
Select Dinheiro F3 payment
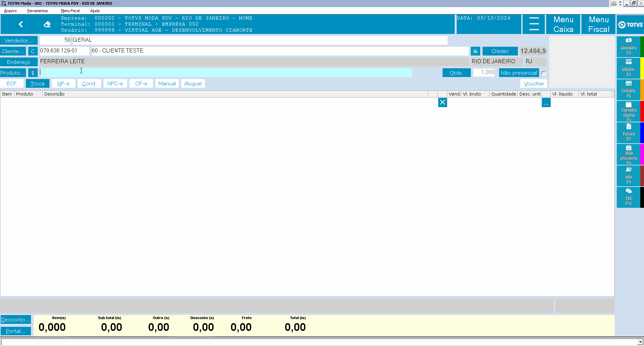(x=628, y=46)
